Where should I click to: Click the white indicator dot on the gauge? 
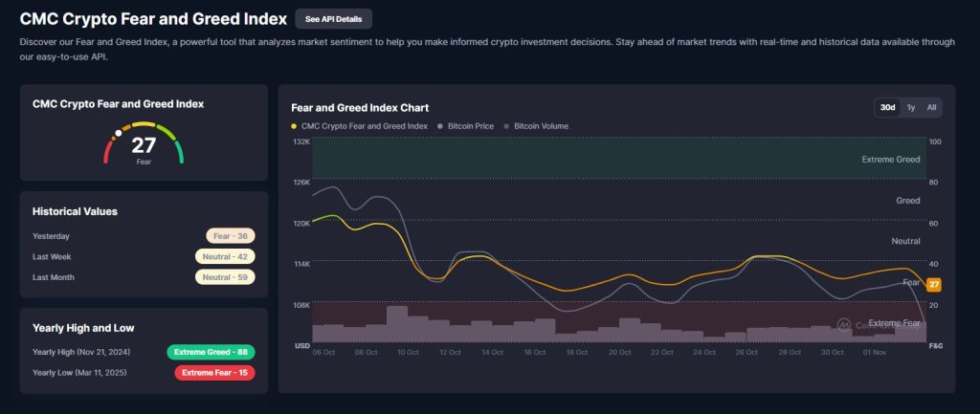(119, 133)
